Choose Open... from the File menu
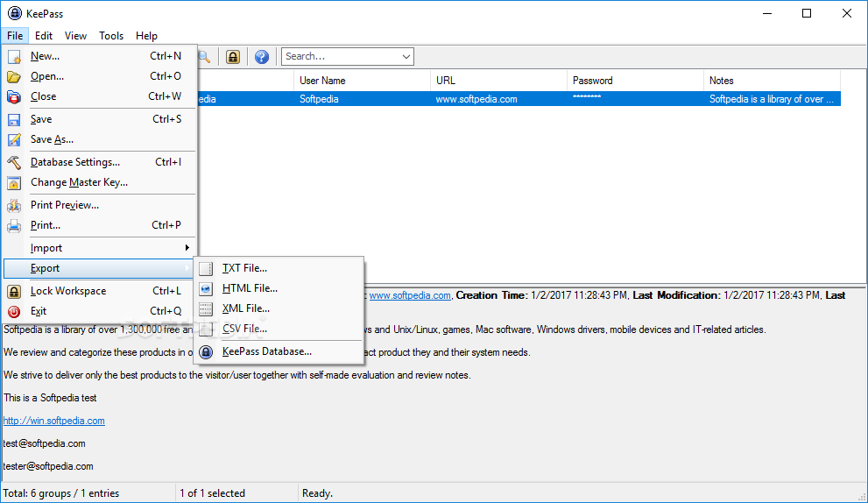The height and width of the screenshot is (503, 868). point(100,76)
